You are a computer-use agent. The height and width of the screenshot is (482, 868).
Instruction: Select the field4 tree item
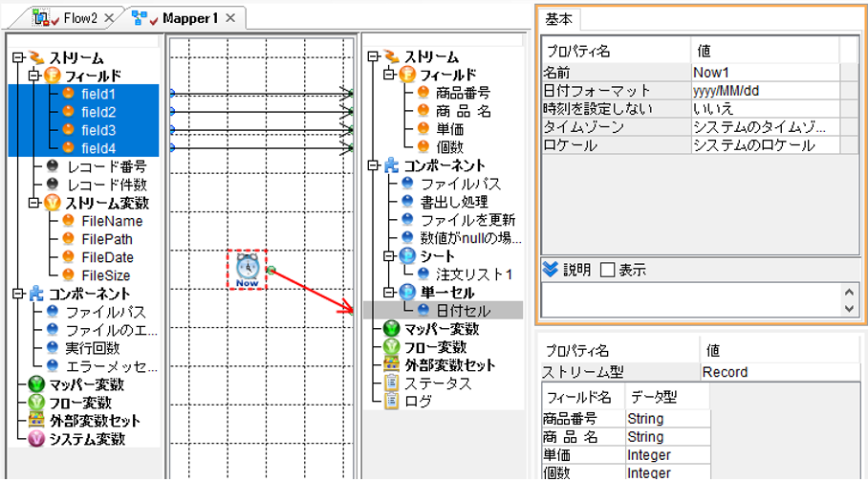coord(98,148)
